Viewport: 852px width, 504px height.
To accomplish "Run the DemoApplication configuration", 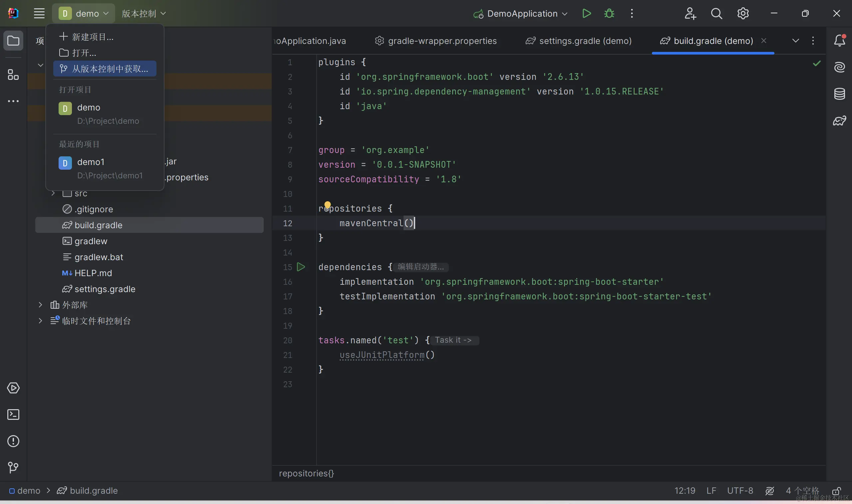I will point(586,13).
